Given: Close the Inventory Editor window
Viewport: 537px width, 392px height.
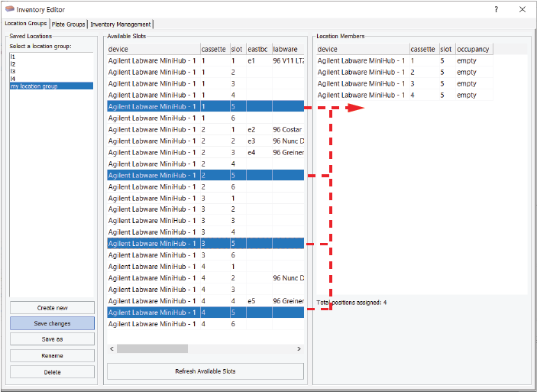Looking at the screenshot, I should click(522, 10).
